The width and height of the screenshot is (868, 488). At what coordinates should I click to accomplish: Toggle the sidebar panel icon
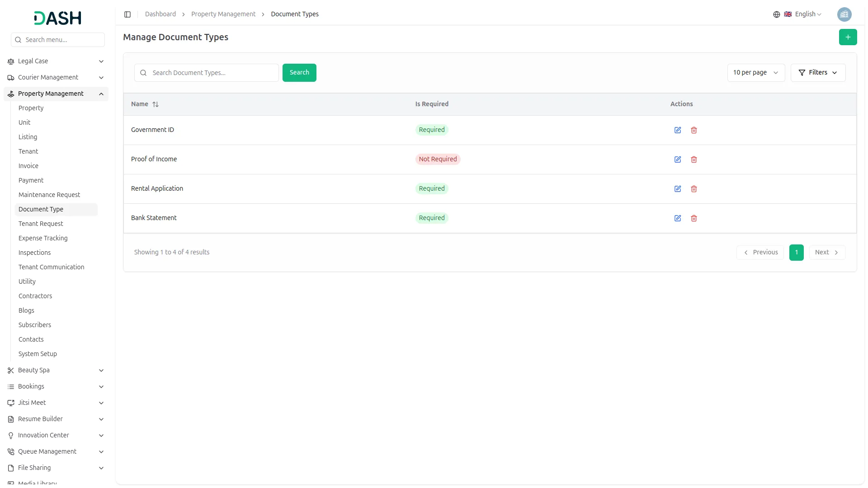pos(127,14)
